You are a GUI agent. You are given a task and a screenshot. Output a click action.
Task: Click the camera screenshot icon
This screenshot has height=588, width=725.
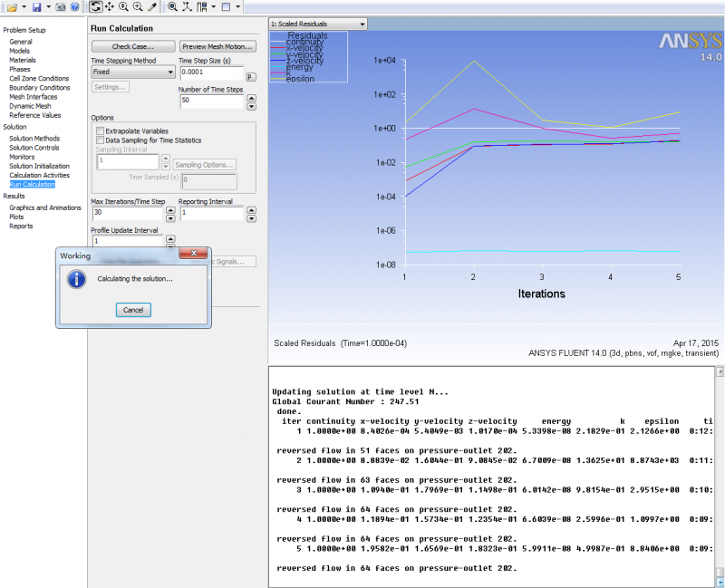59,6
